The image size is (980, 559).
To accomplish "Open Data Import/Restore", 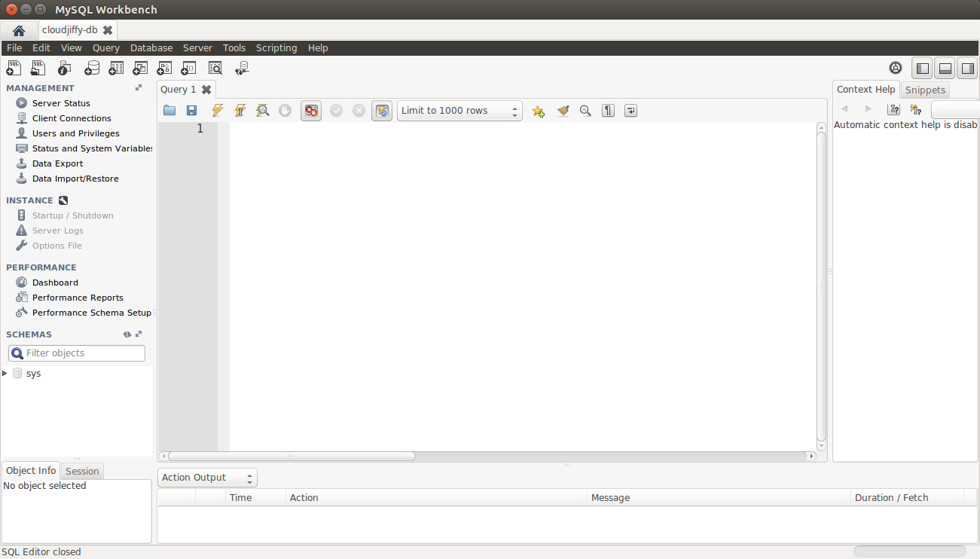I will 75,179.
